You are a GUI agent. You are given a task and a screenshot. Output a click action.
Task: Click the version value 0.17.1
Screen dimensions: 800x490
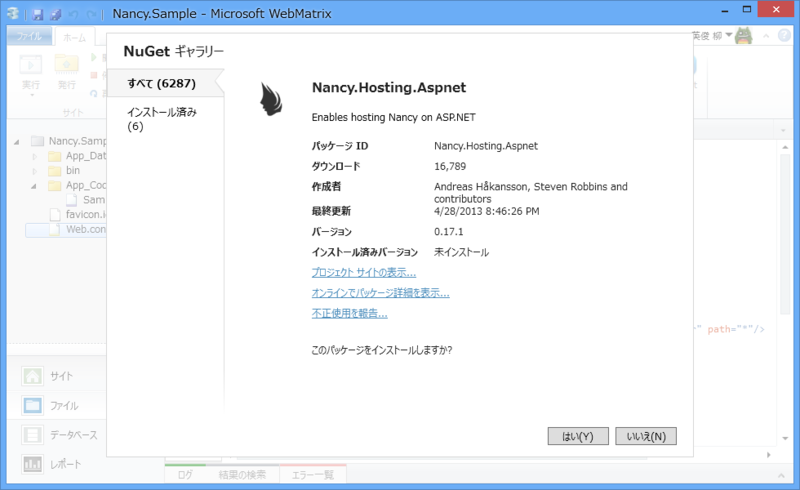(x=448, y=232)
